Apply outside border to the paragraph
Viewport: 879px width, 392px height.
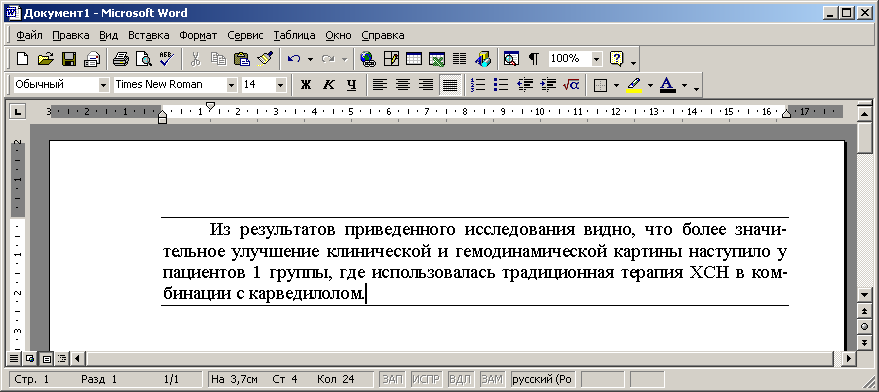(600, 85)
